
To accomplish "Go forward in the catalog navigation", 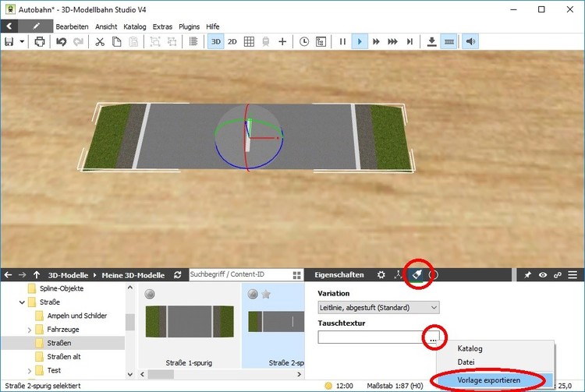I will pyautogui.click(x=23, y=275).
